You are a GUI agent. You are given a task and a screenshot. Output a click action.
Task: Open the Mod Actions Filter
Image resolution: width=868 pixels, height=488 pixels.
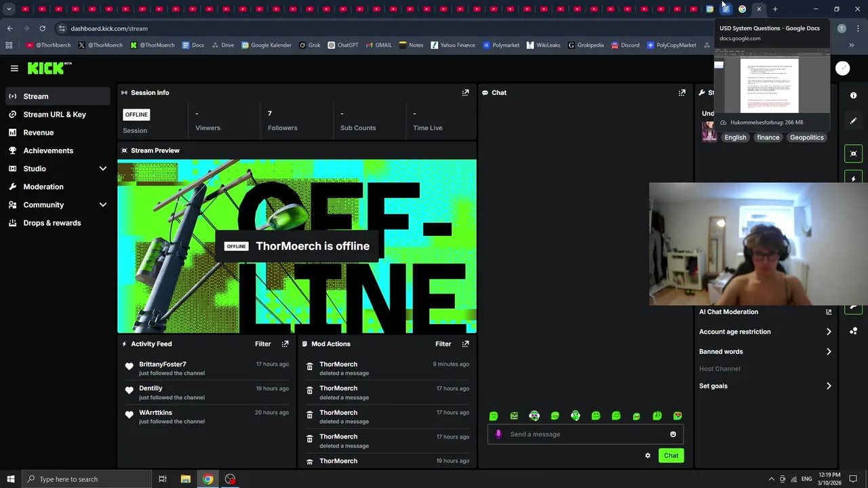click(x=443, y=344)
